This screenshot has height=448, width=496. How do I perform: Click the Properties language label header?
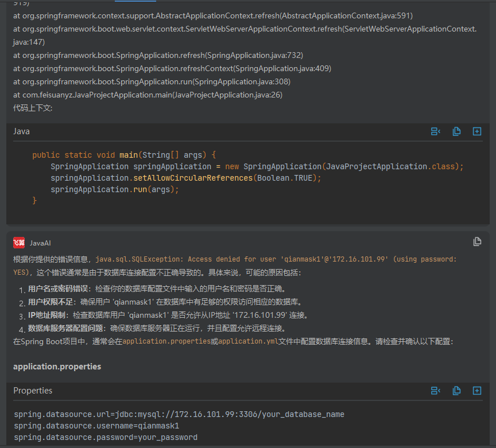[x=33, y=391]
